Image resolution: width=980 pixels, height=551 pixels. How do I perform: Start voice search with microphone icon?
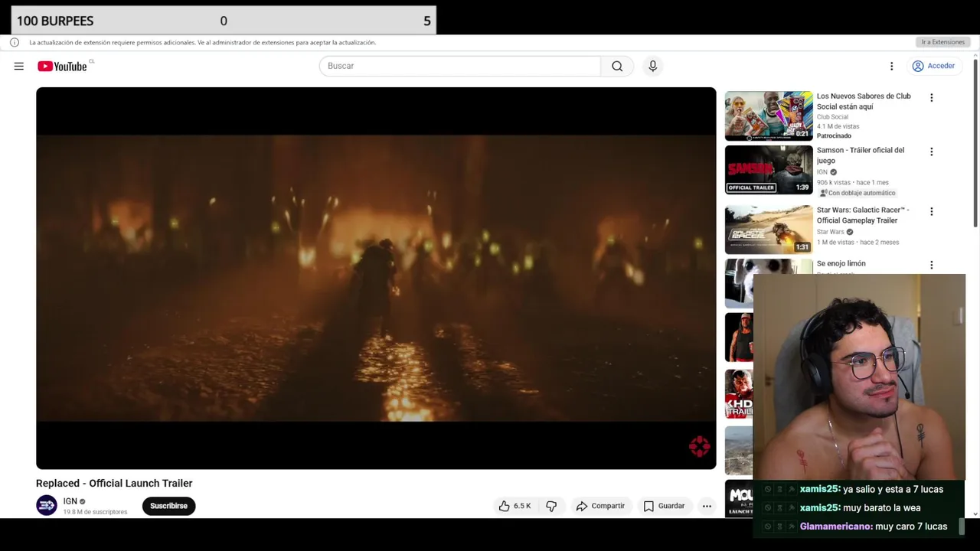(652, 66)
